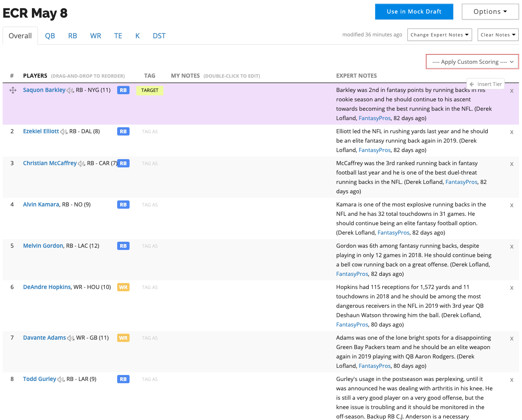Viewport: 522px width, 420px height.
Task: Click the RB badge in Alvin Kamara row
Action: (x=123, y=205)
